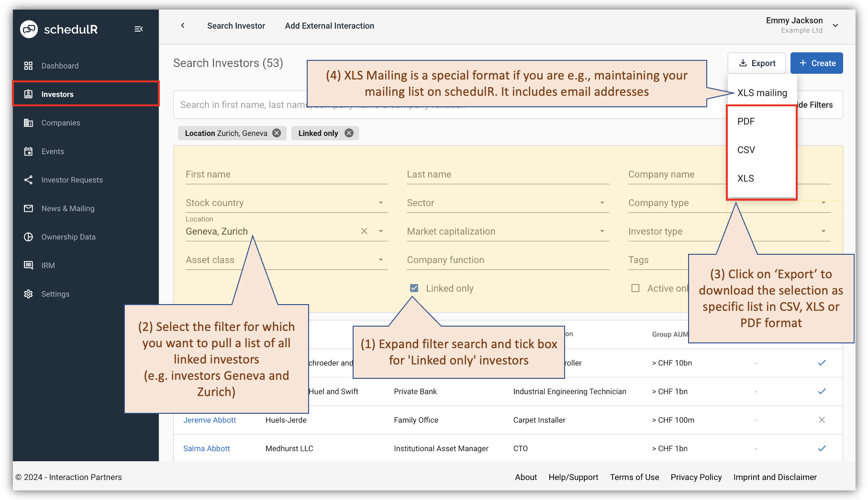Open Ownership Data
This screenshot has width=868, height=500.
tap(68, 237)
